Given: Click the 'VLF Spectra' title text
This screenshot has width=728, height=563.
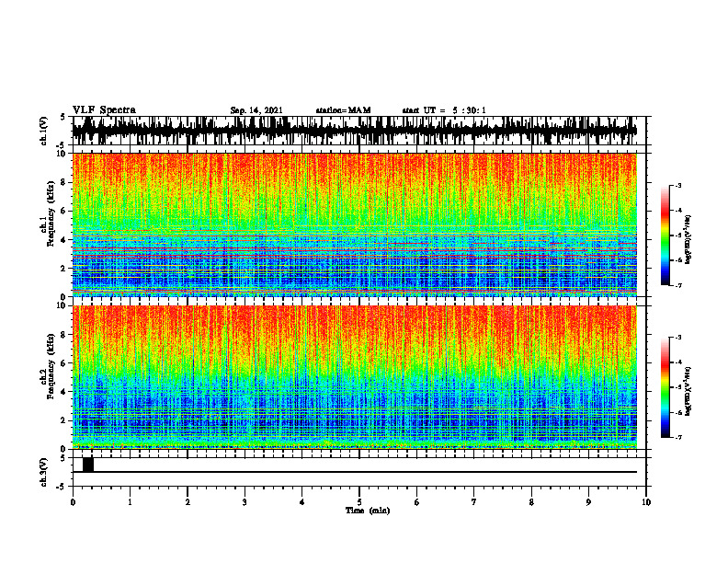Looking at the screenshot, I should [104, 110].
